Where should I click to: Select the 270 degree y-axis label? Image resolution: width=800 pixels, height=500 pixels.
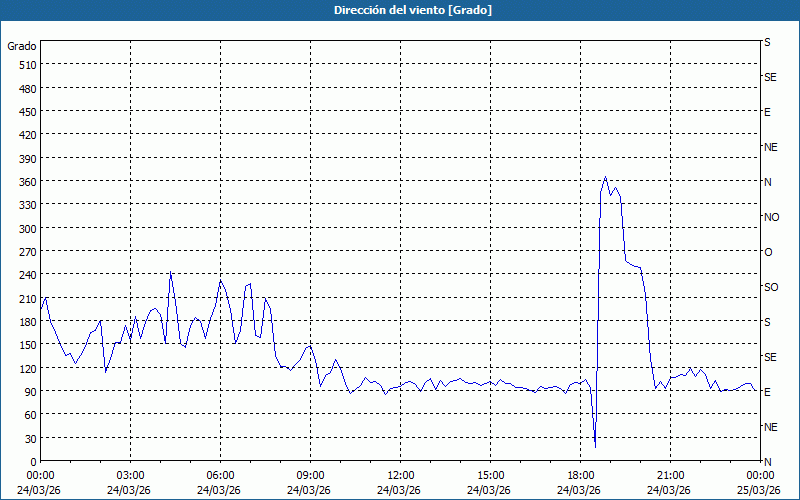[24, 252]
